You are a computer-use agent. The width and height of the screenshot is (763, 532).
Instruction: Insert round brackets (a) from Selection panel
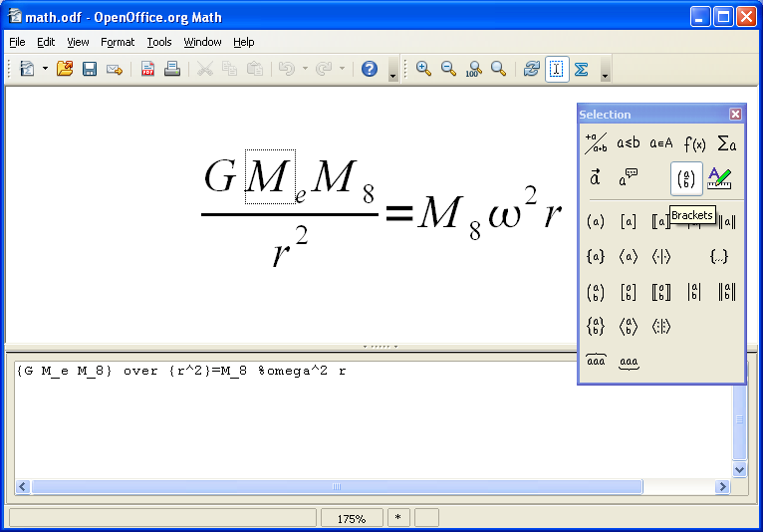[x=596, y=221]
